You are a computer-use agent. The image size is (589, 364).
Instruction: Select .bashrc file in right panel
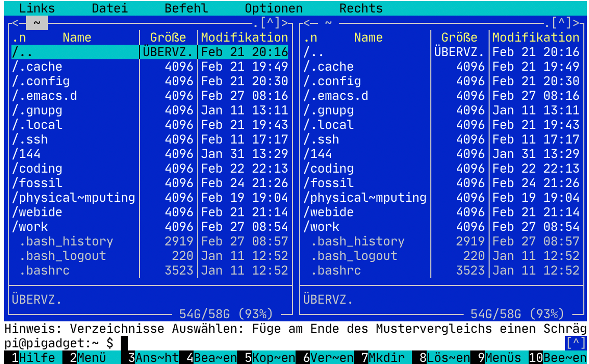(336, 270)
